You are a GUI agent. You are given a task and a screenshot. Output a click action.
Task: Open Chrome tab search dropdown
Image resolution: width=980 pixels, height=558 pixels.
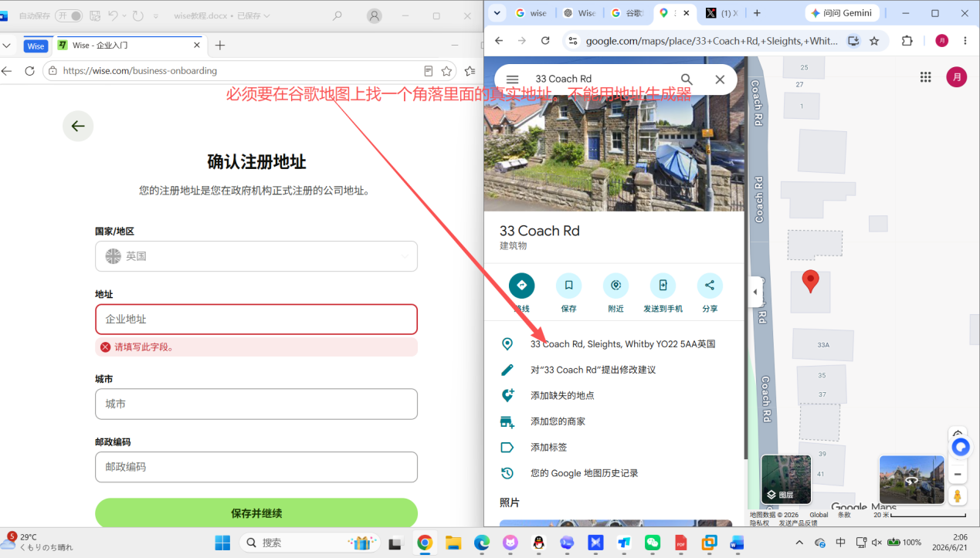[x=497, y=13]
